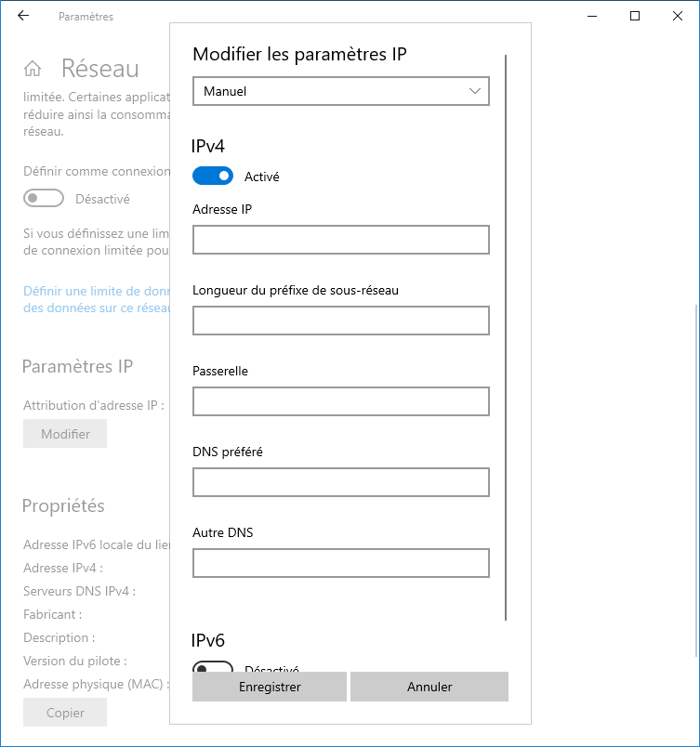Open the Manuel IP settings dropdown
The image size is (700, 747).
(341, 91)
